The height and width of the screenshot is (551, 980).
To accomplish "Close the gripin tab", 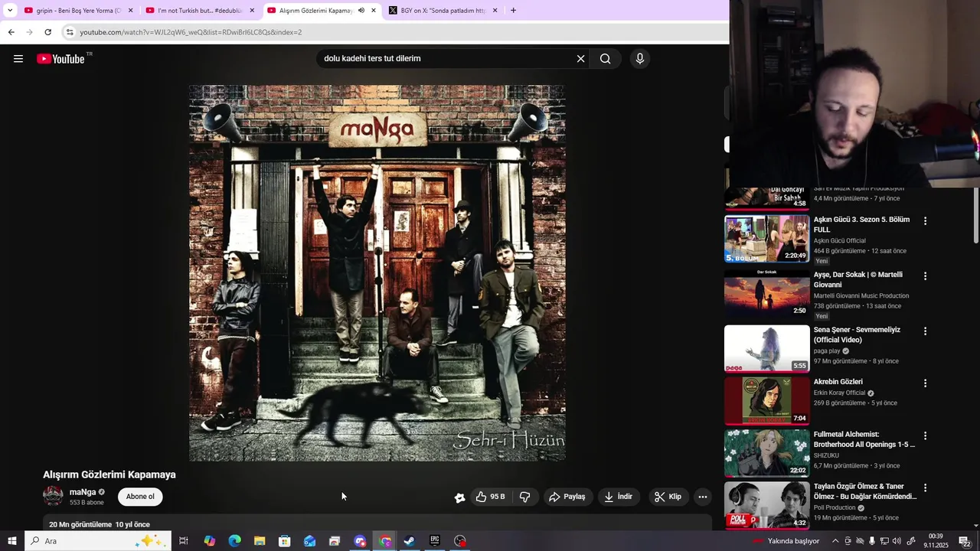I will [x=131, y=11].
